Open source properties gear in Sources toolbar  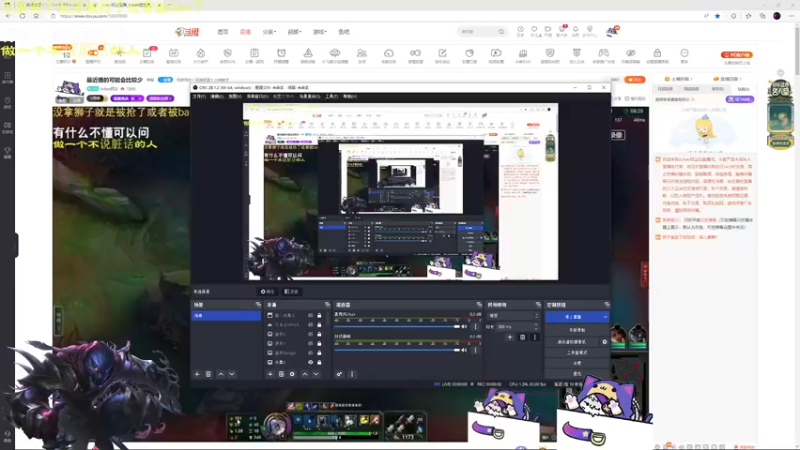292,374
